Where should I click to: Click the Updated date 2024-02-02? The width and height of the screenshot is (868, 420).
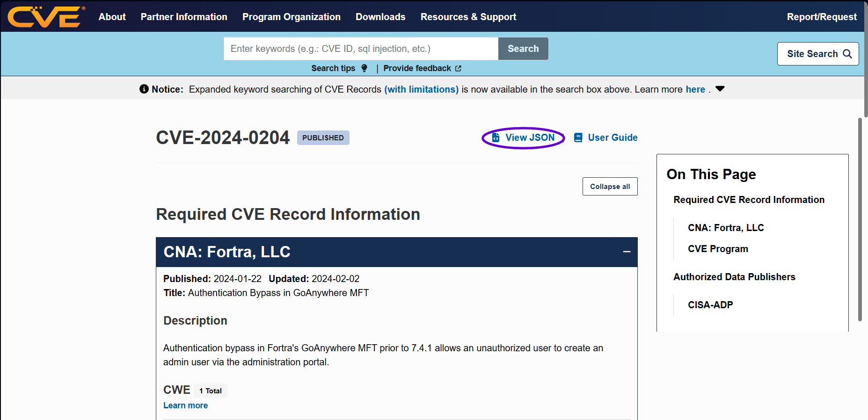[336, 279]
